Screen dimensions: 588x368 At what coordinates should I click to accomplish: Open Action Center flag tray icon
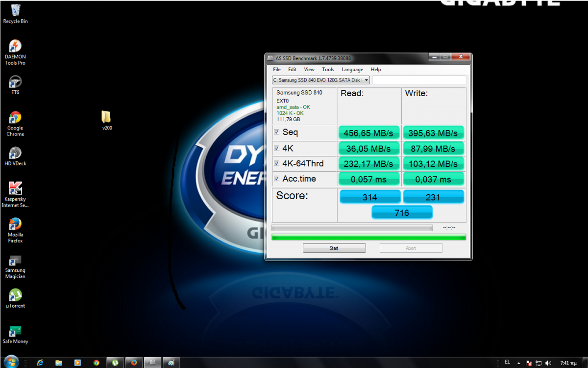pyautogui.click(x=529, y=363)
